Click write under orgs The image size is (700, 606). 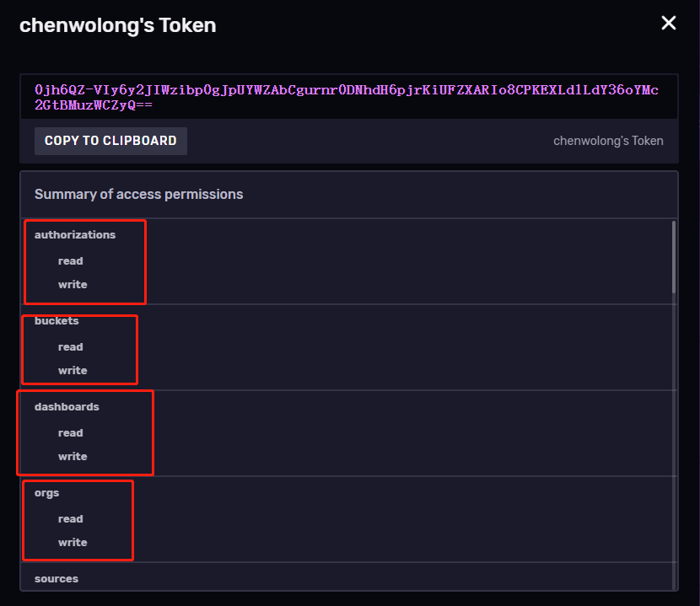click(x=73, y=543)
